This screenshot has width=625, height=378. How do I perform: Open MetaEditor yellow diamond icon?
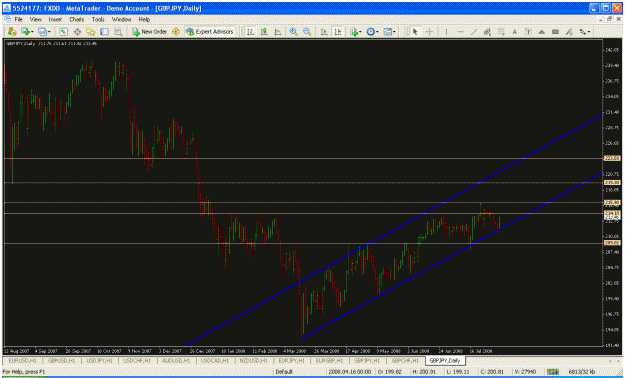[176, 32]
